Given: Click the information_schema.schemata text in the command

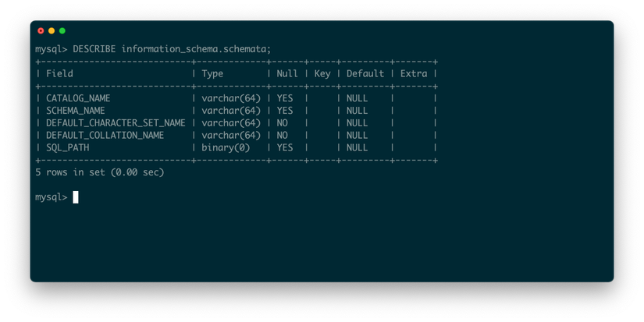Looking at the screenshot, I should tap(196, 48).
